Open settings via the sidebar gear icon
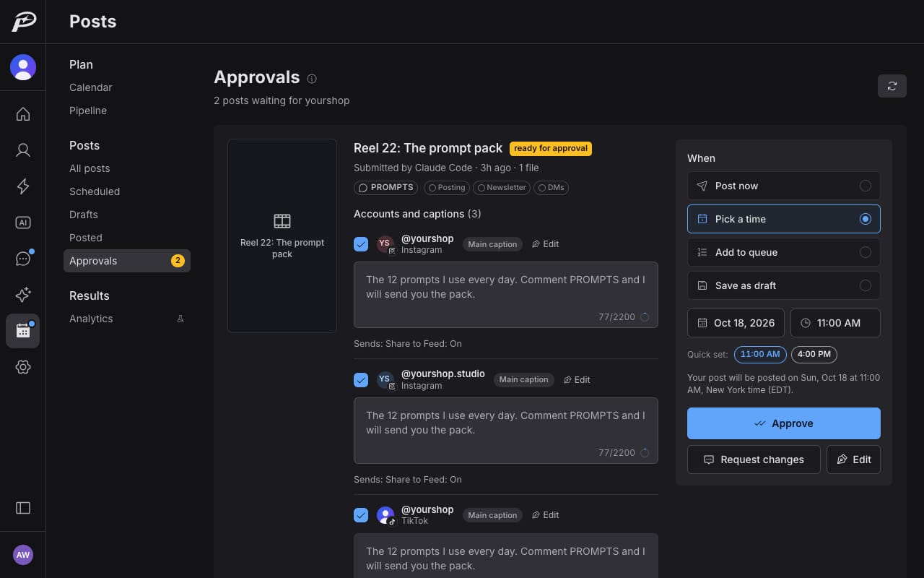Screen dimensions: 924x578 23,367
